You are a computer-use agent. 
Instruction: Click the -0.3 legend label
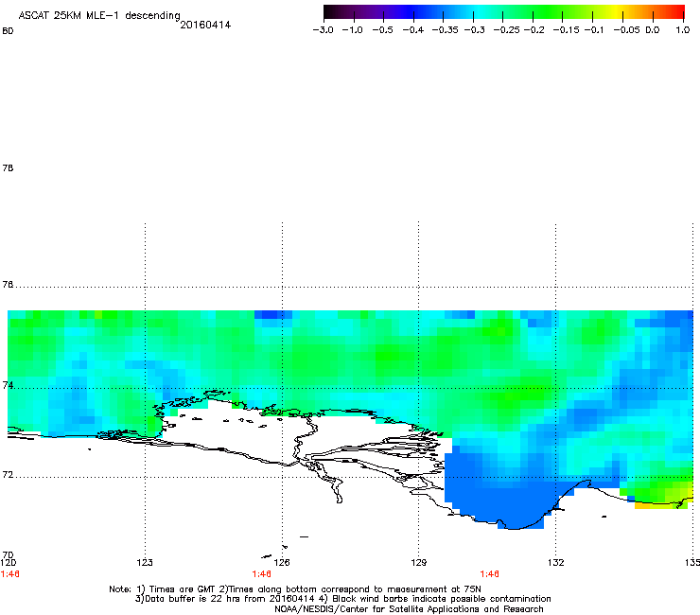click(475, 30)
